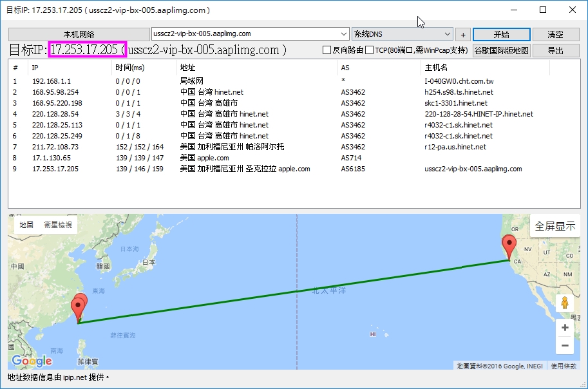The height and width of the screenshot is (389, 588).
Task: Click hostname I-040GW0.cht.com.tw
Action: (x=459, y=81)
